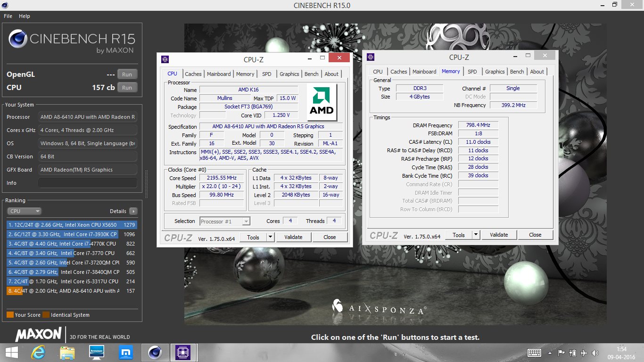Select the Core i7-3770 ranking row
The height and width of the screenshot is (362, 644).
(x=72, y=253)
